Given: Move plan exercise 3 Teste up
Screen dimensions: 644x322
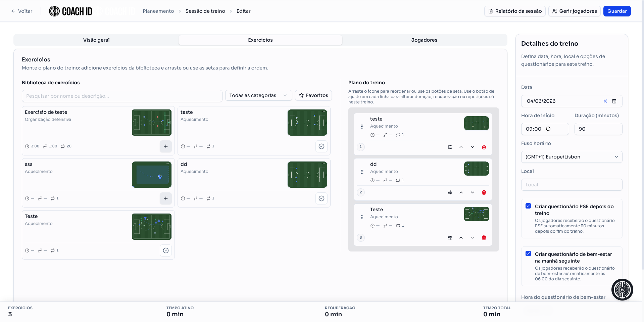Looking at the screenshot, I should click(x=461, y=238).
